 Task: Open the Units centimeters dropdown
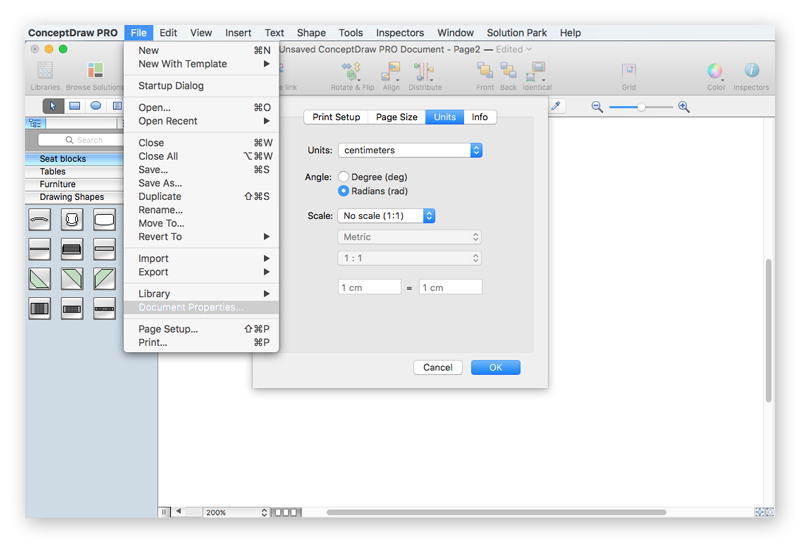click(x=410, y=150)
